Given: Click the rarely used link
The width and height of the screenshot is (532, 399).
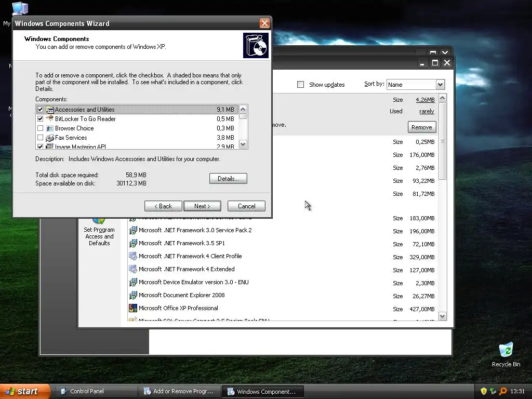Looking at the screenshot, I should [x=427, y=111].
